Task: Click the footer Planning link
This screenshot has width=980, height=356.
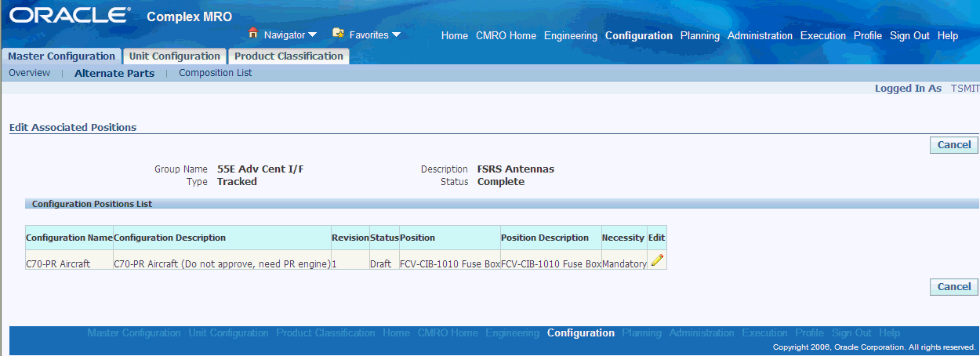Action: coord(642,333)
